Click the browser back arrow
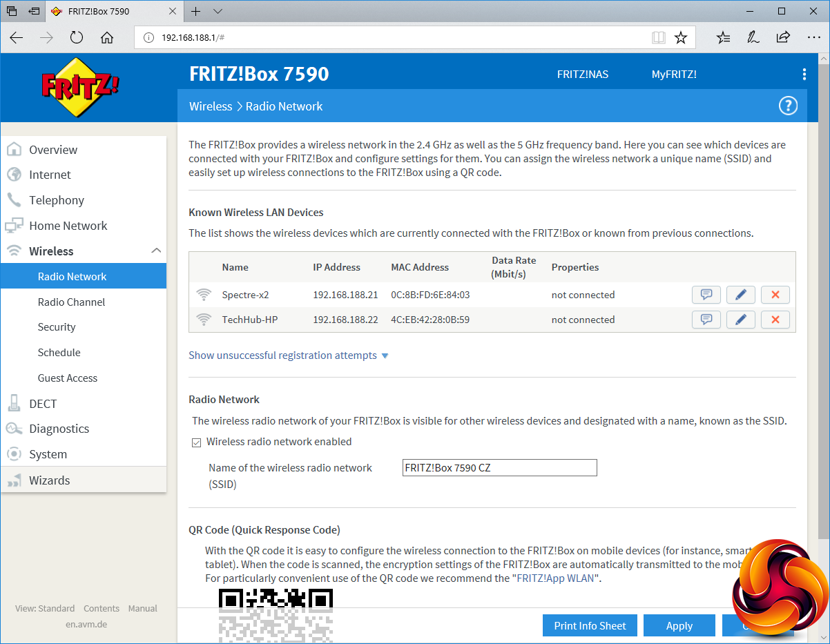830x644 pixels. [17, 37]
